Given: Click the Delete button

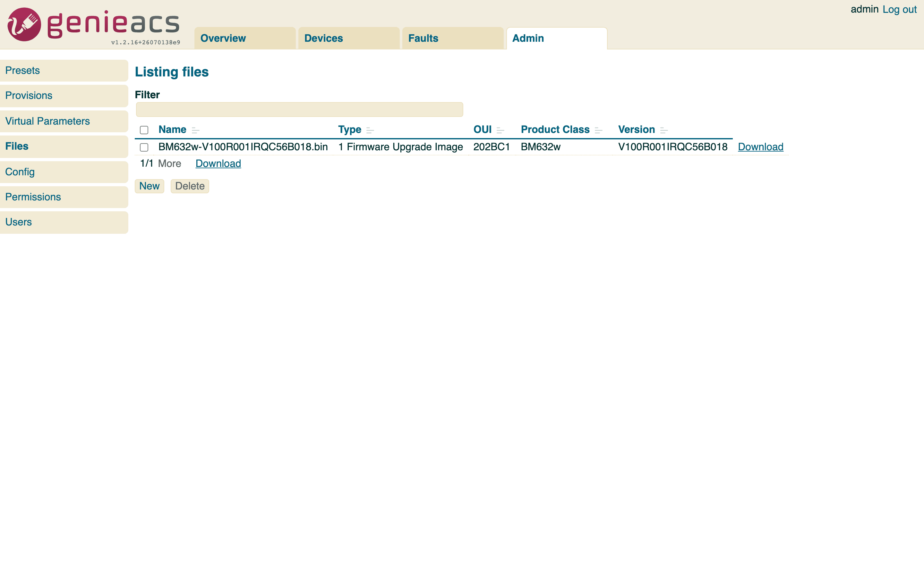Looking at the screenshot, I should (190, 186).
